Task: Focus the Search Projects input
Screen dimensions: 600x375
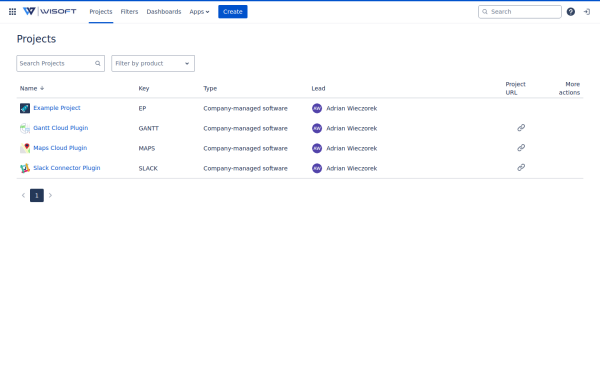Action: (x=60, y=64)
